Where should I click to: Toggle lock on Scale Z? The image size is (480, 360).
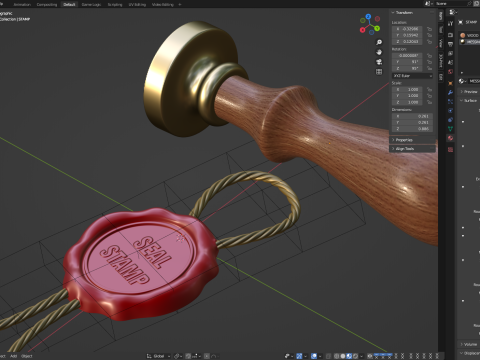click(x=429, y=102)
